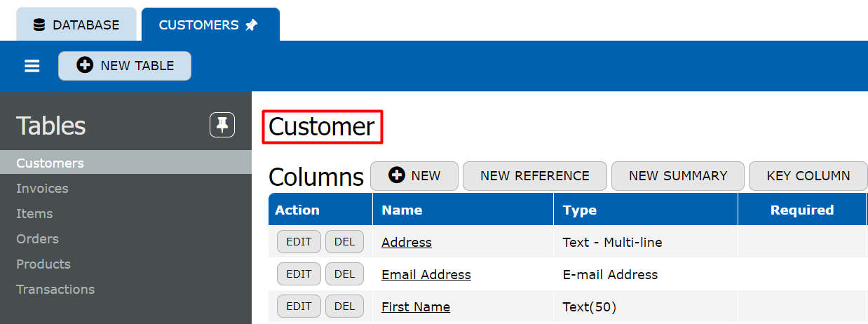868x324 pixels.
Task: Click the KEY COLUMN button
Action: (808, 176)
